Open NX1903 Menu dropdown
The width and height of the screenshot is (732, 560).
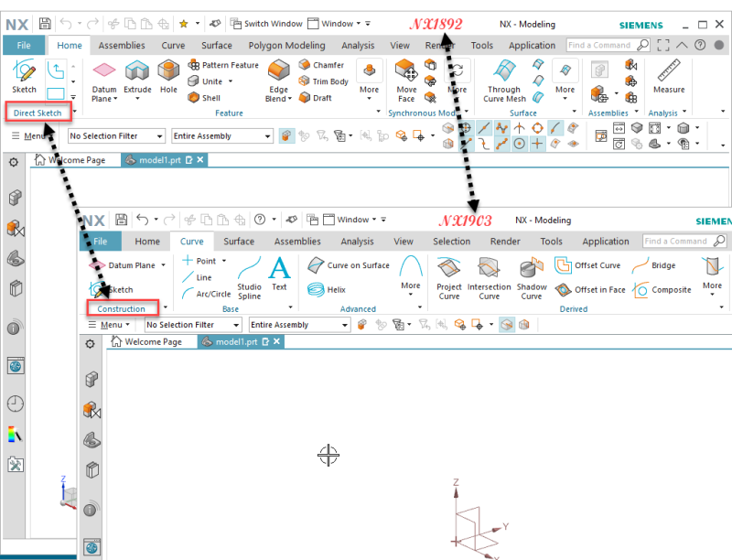coord(110,324)
